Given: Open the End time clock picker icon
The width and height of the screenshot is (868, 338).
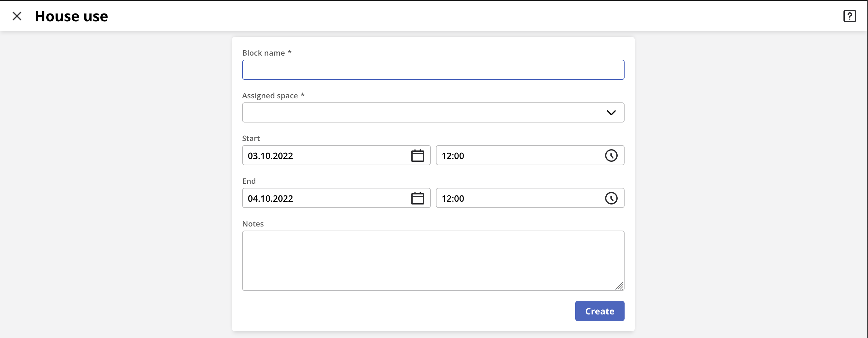Looking at the screenshot, I should pyautogui.click(x=611, y=198).
